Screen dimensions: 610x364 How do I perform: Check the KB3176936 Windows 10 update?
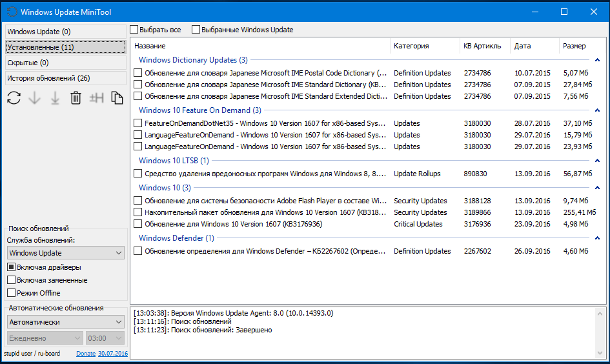(137, 224)
